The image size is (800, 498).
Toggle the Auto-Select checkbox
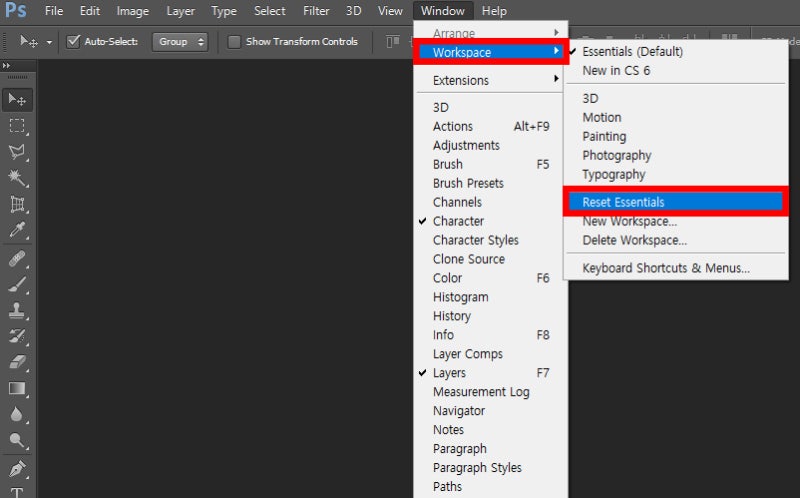coord(73,41)
